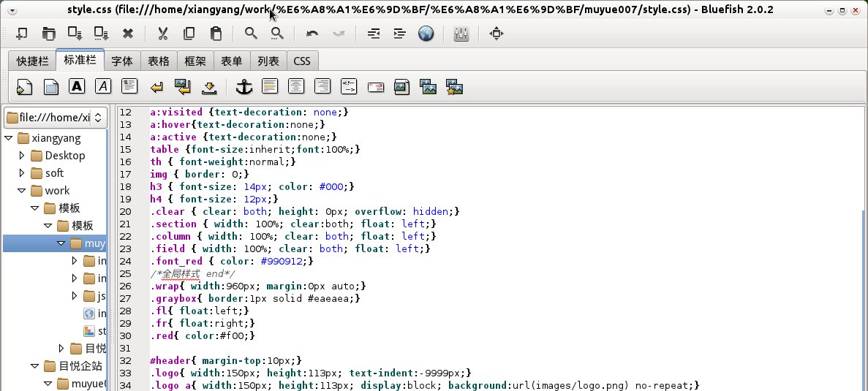Insert a paragraph tag icon
Viewport: 868px width, 391px height.
[129, 86]
